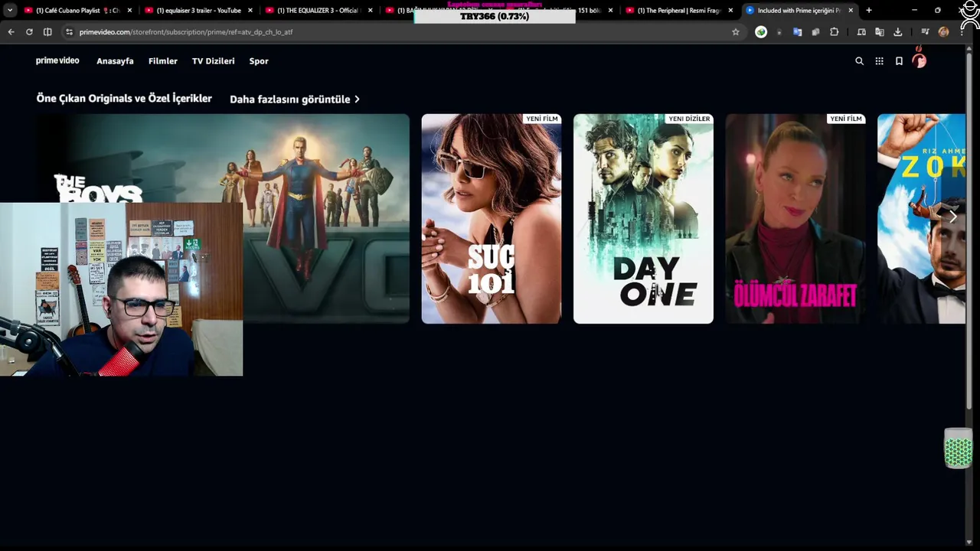Image resolution: width=980 pixels, height=551 pixels.
Task: Open the browser Downloads icon
Action: 898,32
